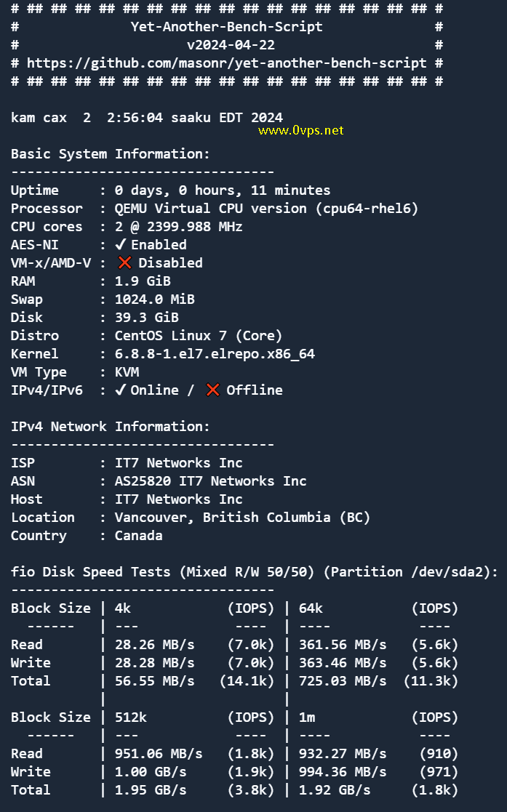The image size is (507, 812).
Task: Click the red X next to Disabled
Action: 124,262
